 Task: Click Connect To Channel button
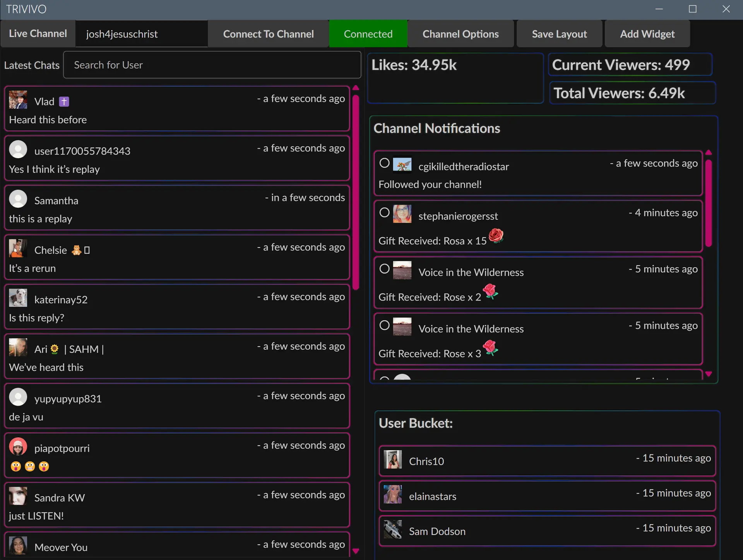[268, 34]
